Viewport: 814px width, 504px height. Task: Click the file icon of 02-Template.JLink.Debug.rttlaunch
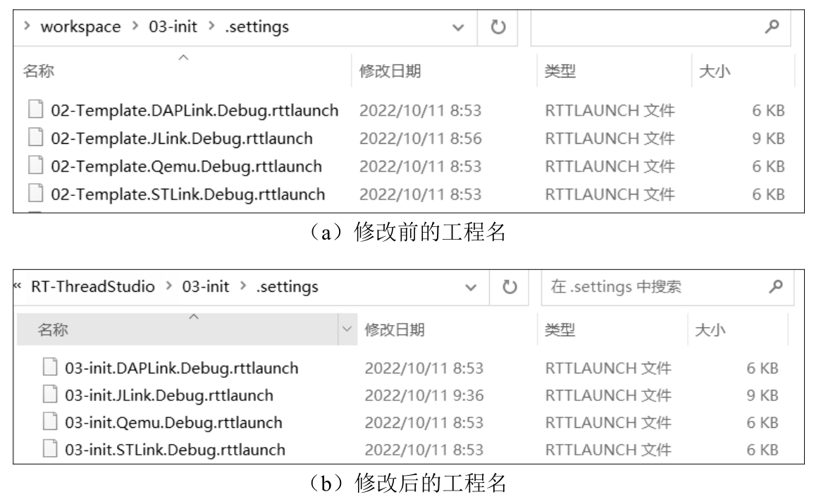[35, 139]
